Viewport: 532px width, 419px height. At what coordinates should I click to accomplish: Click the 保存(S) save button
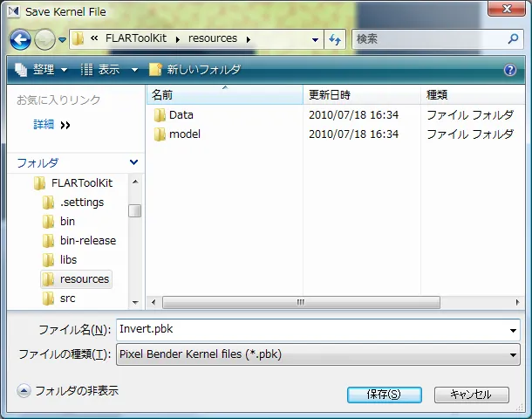pyautogui.click(x=385, y=395)
